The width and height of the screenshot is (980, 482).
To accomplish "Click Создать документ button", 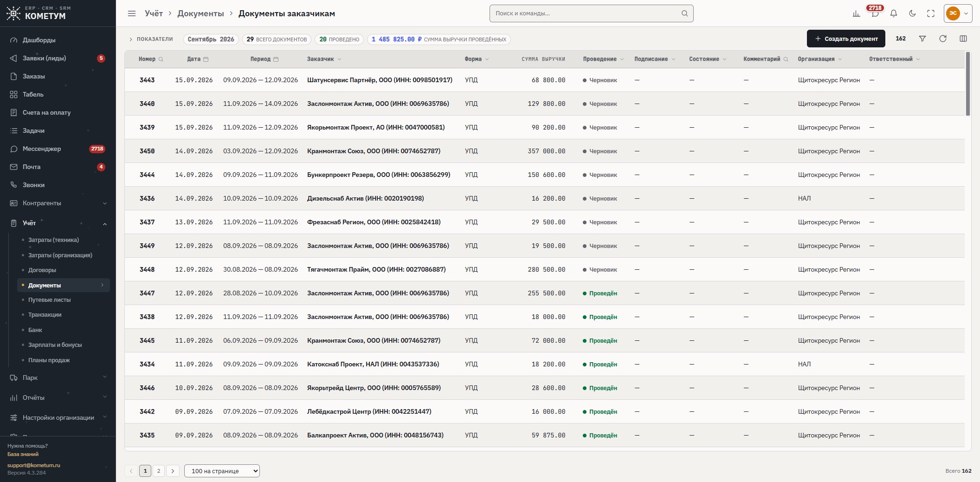I will point(846,39).
